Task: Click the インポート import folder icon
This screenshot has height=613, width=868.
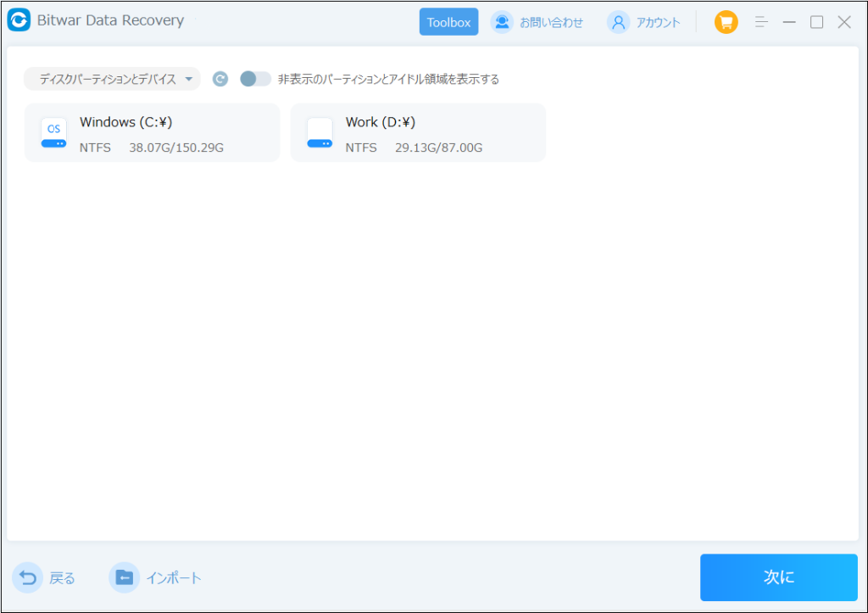Action: click(x=124, y=577)
